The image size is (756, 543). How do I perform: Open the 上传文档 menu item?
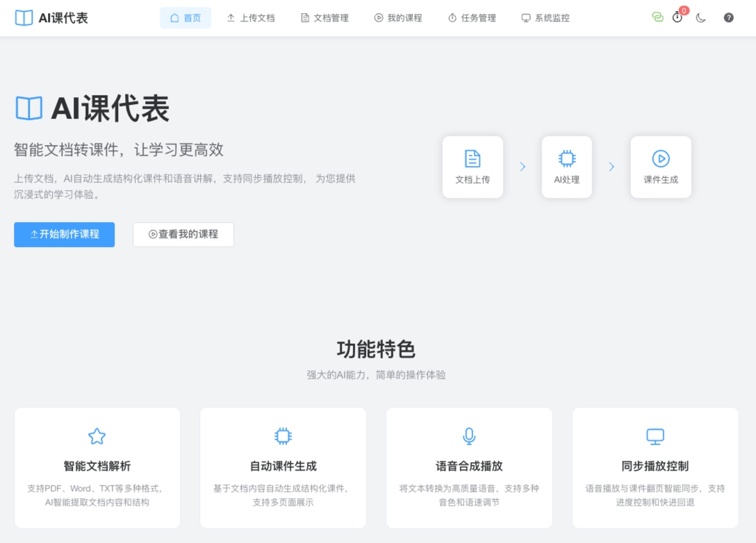(251, 18)
